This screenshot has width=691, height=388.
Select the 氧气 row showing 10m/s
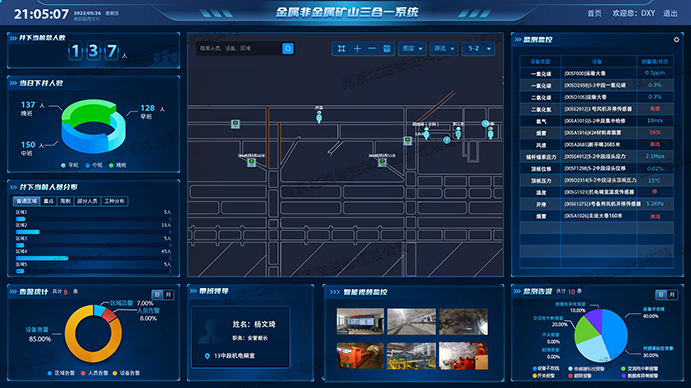point(596,121)
